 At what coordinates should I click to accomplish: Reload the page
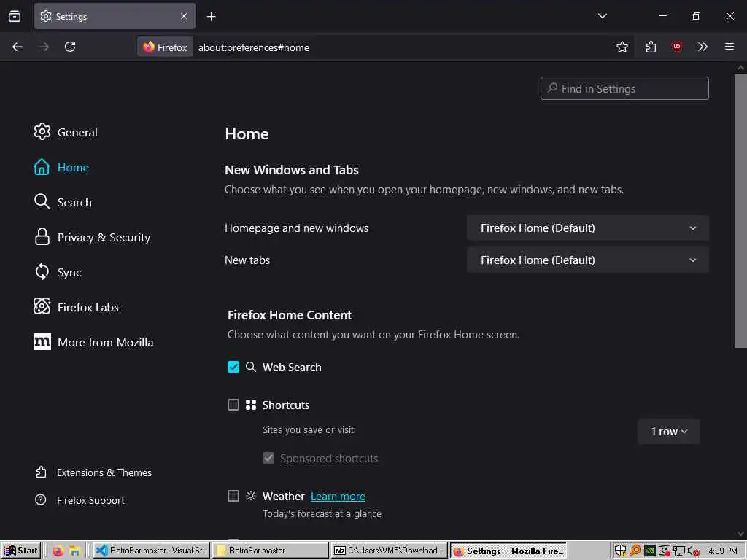click(x=70, y=47)
